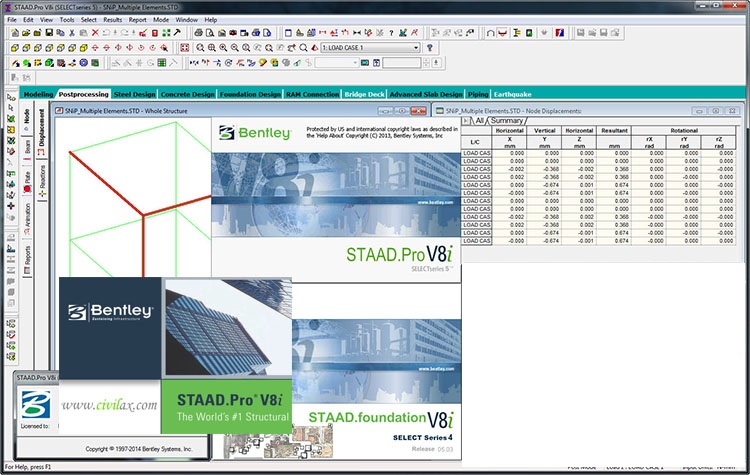Switch to All tab in Node Displacements
Screen dimensions: 750x475
479,121
